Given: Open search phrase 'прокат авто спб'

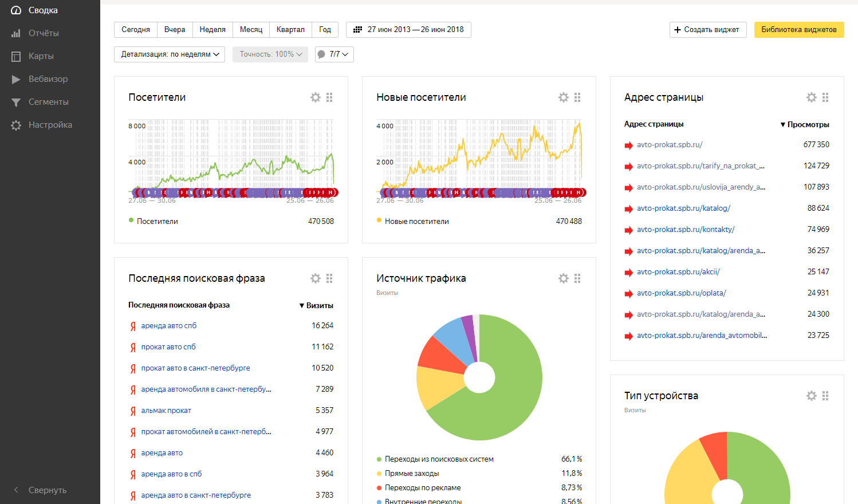Looking at the screenshot, I should click(x=168, y=346).
